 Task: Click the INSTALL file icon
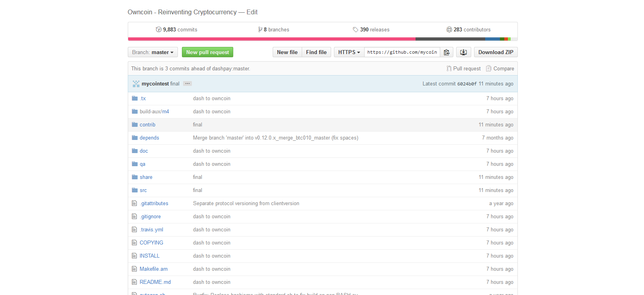(x=134, y=256)
